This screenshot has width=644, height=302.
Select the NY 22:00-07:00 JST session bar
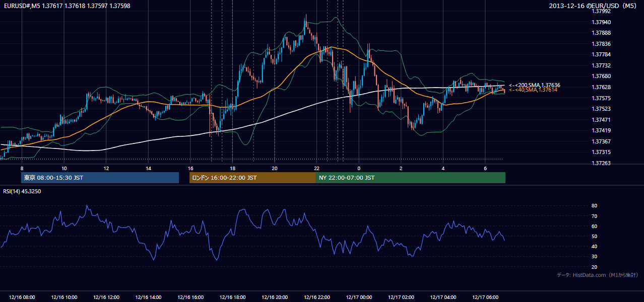coord(411,178)
